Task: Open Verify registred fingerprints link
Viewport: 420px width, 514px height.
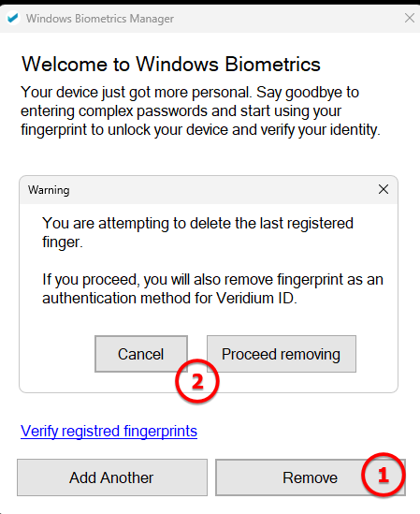Action: [x=109, y=431]
